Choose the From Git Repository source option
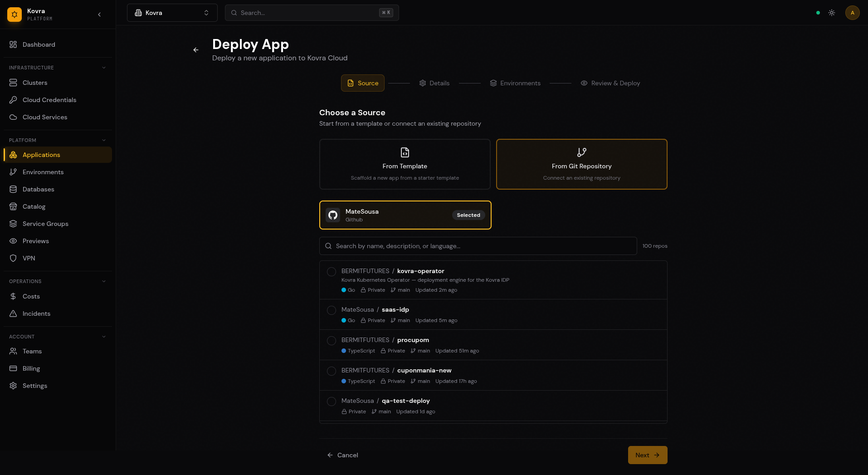The width and height of the screenshot is (868, 475). point(582,164)
